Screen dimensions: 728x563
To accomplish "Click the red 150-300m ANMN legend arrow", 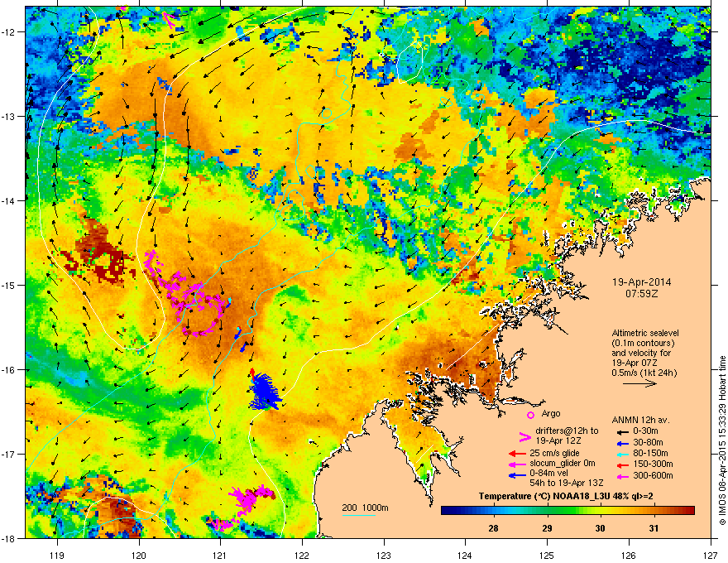I will [623, 464].
